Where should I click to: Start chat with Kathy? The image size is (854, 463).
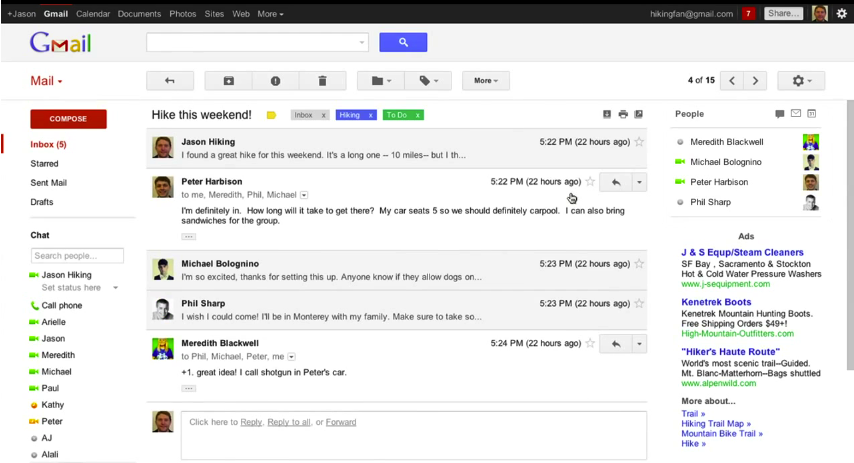(52, 405)
